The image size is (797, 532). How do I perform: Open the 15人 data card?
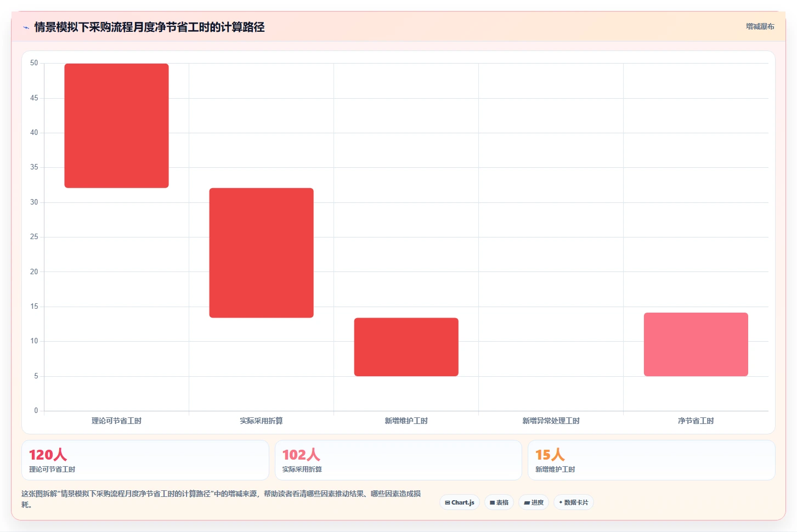point(652,460)
